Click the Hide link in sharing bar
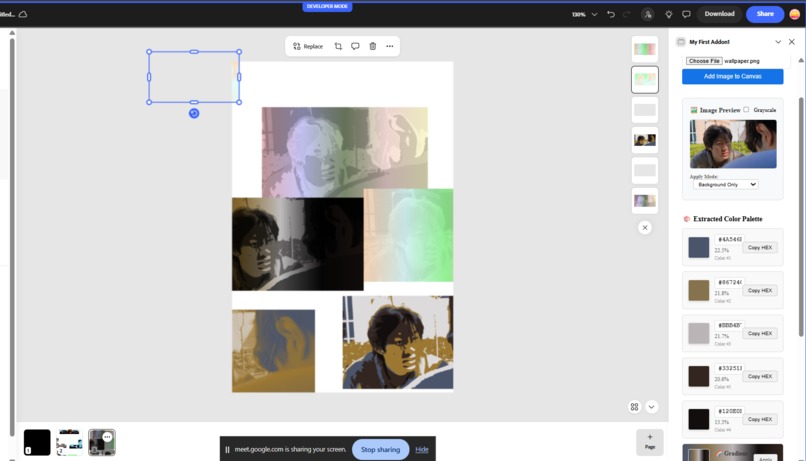 (422, 450)
